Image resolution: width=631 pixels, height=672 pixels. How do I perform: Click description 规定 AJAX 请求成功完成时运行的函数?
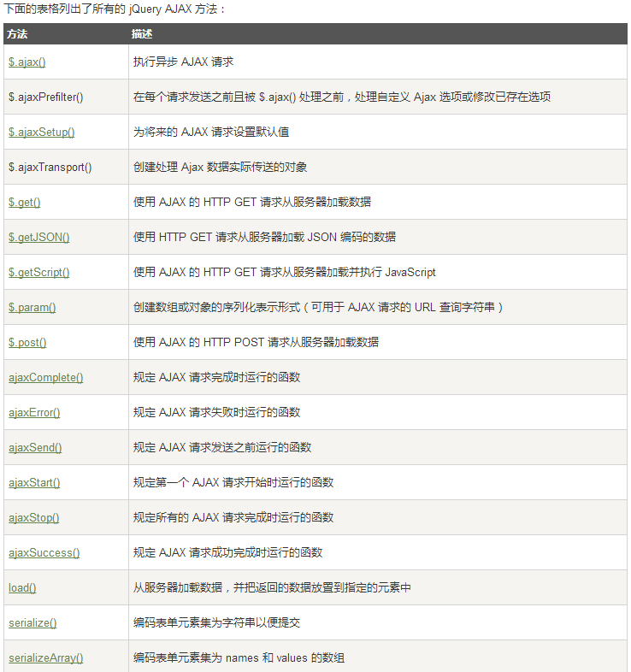point(227,553)
